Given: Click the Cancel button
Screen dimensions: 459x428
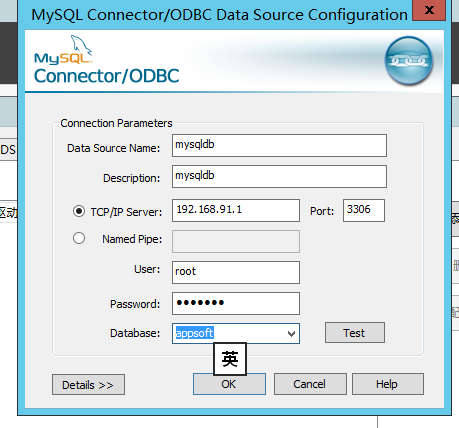Looking at the screenshot, I should click(x=310, y=384).
